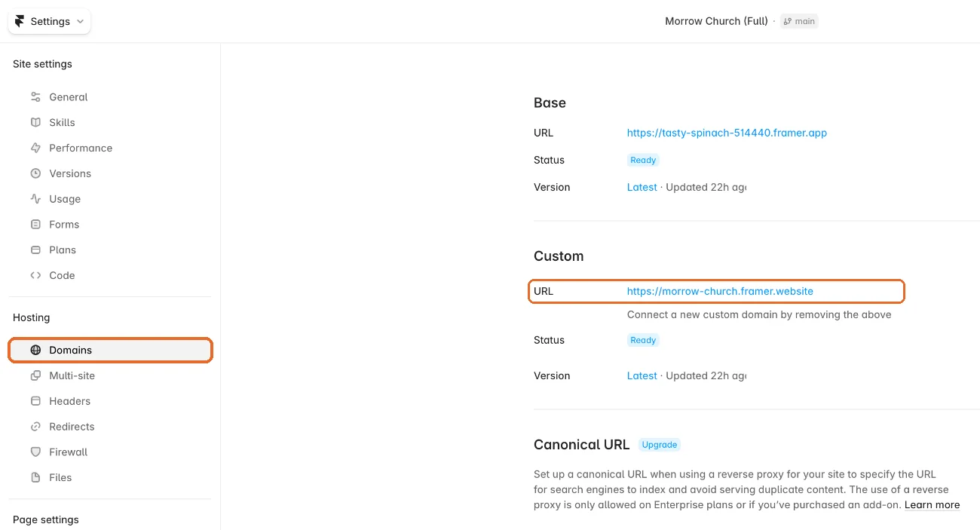Click Latest version link under Custom
The image size is (980, 530).
click(x=642, y=375)
